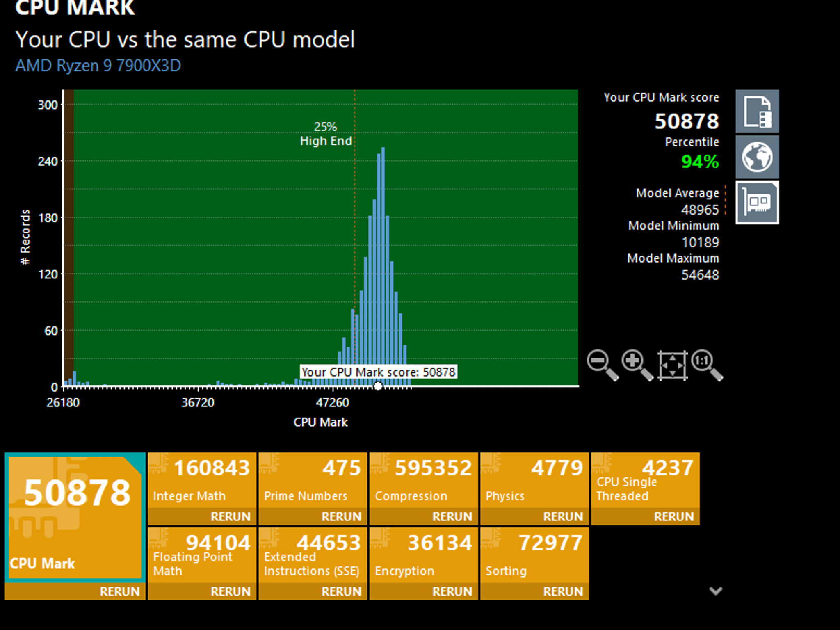The image size is (840, 630).
Task: Click the AMD Ryzen 9 7900X3D link
Action: click(98, 66)
